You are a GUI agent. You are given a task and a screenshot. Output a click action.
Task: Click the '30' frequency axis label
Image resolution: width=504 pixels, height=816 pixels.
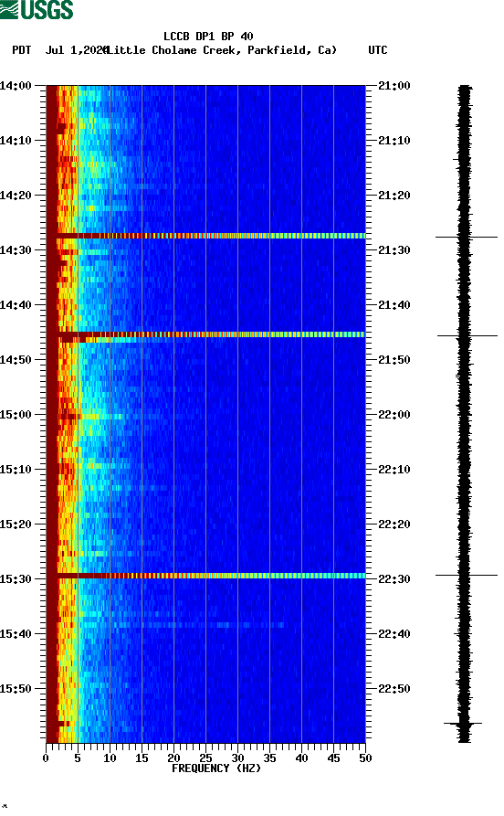237,758
